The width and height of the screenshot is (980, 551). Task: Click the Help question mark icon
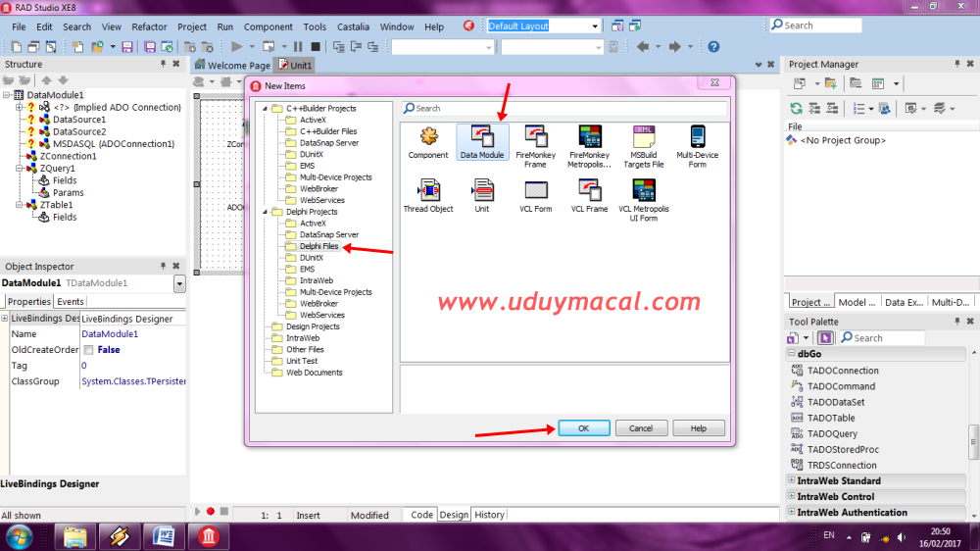click(x=713, y=46)
